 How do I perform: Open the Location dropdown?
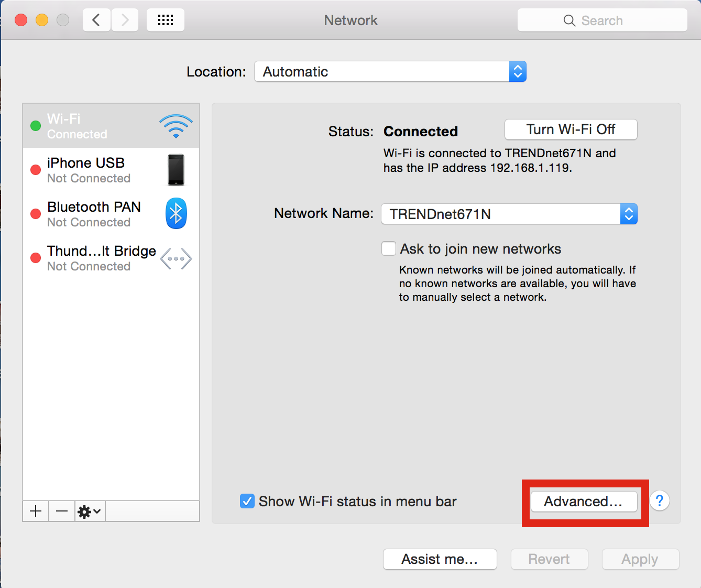click(390, 71)
